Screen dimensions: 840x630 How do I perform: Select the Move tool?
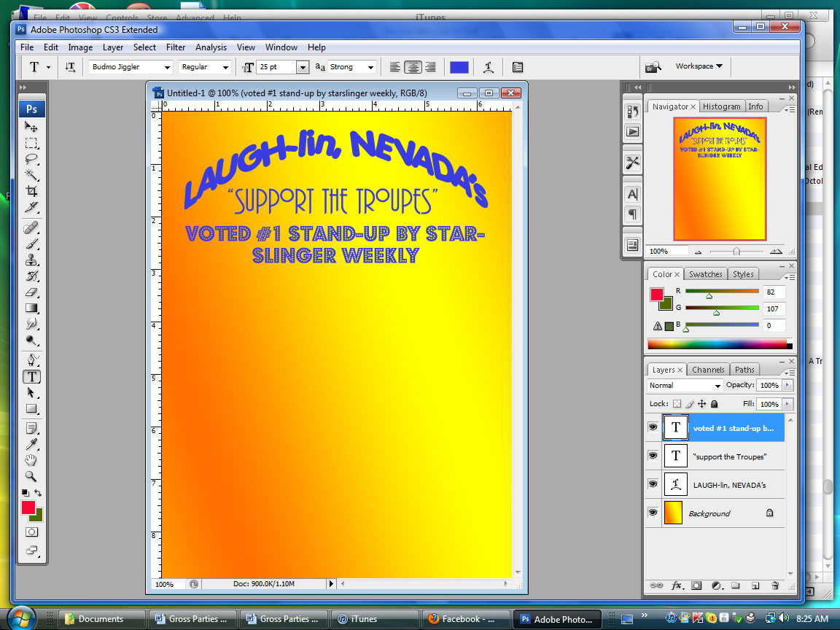(x=32, y=126)
